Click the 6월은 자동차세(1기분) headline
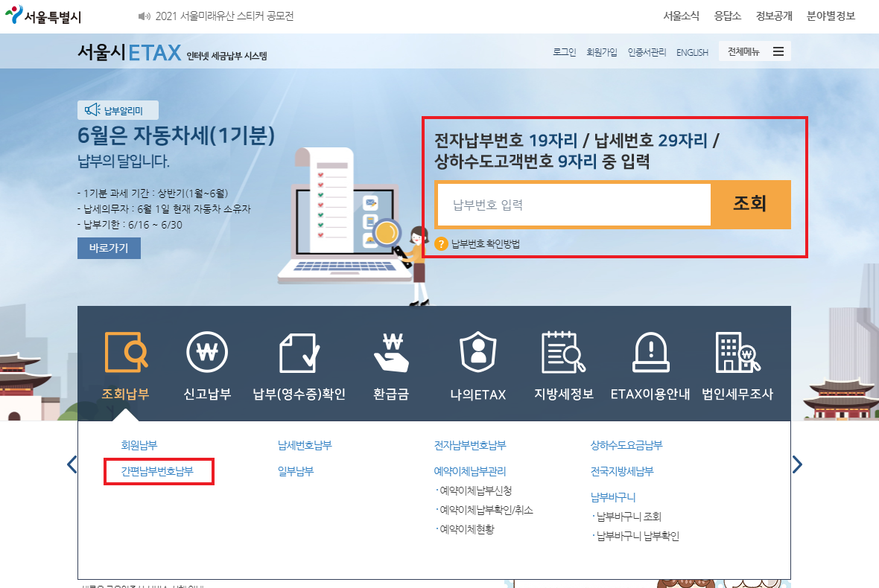 coord(176,135)
